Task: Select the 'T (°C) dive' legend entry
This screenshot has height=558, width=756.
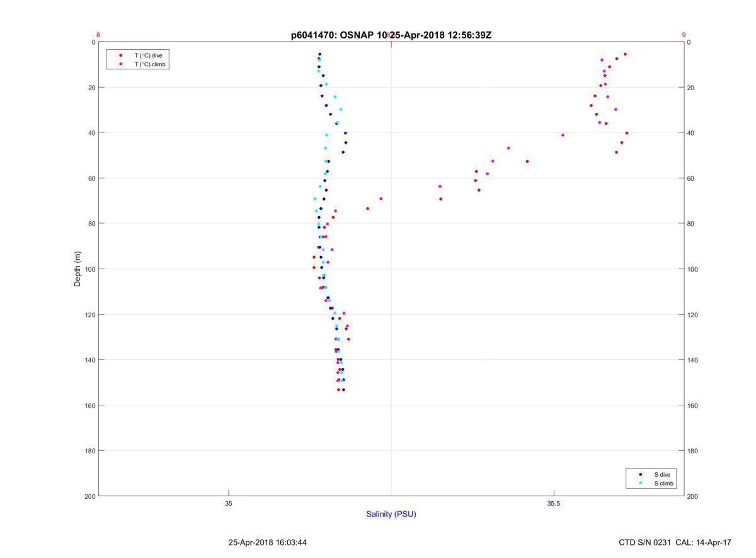Action: pos(149,55)
